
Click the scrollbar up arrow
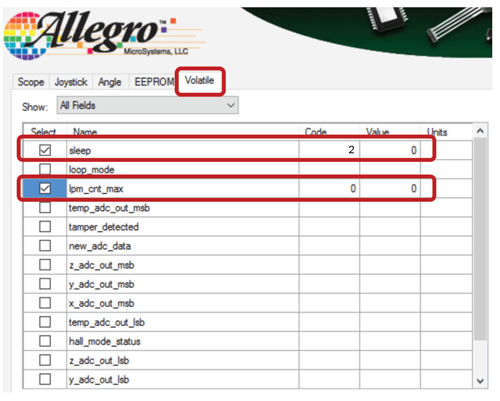[480, 131]
